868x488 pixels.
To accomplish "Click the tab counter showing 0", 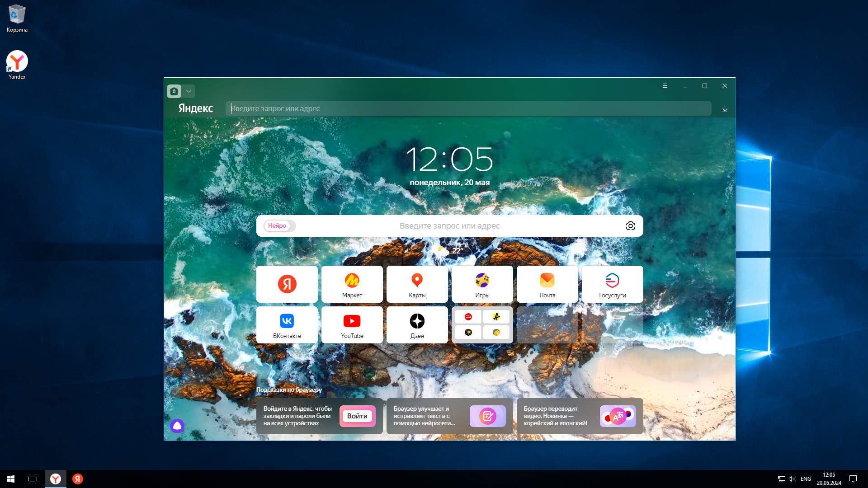I will tap(174, 91).
